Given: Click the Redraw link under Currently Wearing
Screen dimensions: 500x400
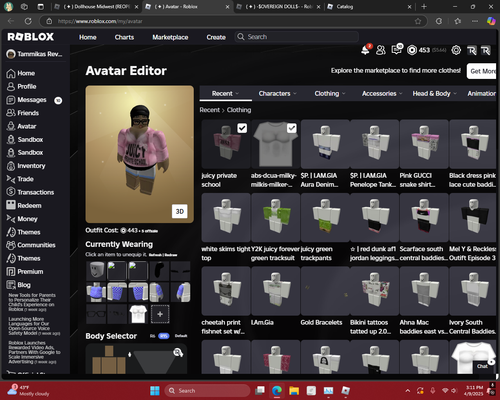Looking at the screenshot, I should [171, 255].
